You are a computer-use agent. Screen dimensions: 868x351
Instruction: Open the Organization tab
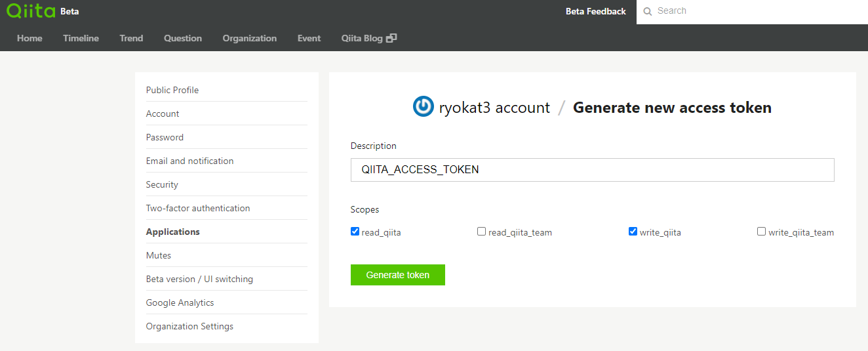249,38
